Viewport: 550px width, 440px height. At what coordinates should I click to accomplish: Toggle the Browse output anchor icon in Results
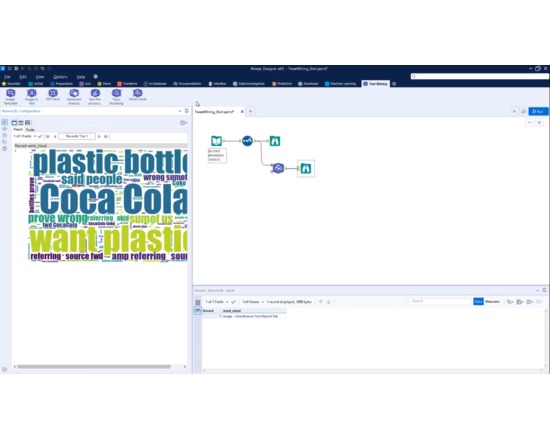(x=198, y=311)
